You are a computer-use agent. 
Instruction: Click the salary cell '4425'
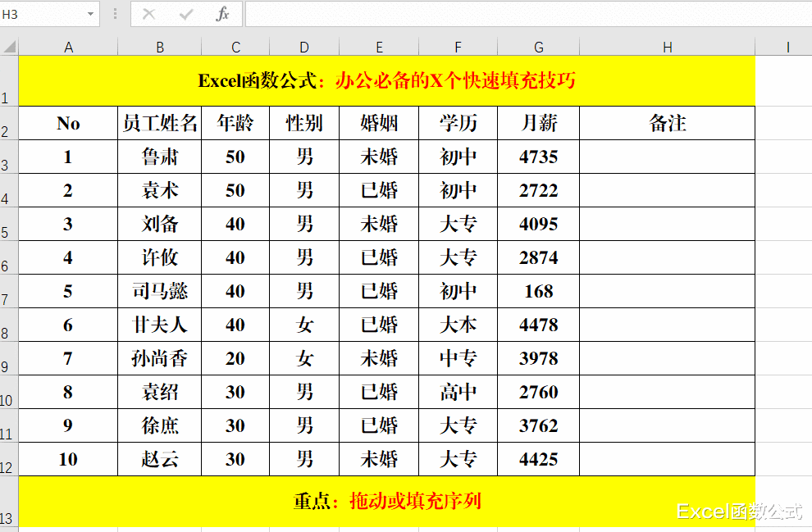coord(539,460)
